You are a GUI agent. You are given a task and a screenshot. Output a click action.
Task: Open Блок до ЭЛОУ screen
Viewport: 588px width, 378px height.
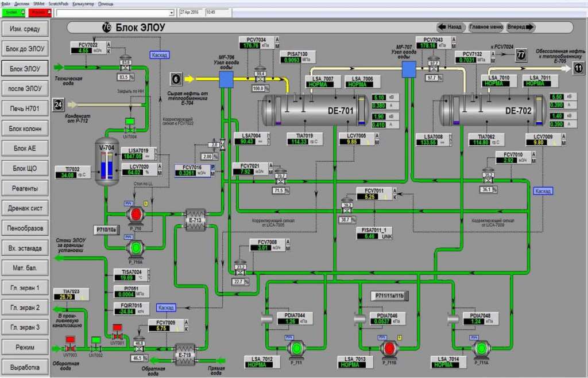point(25,49)
